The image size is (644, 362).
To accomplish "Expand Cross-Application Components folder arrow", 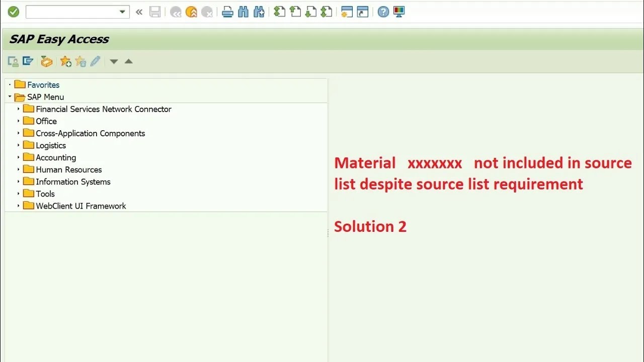I will click(x=19, y=133).
